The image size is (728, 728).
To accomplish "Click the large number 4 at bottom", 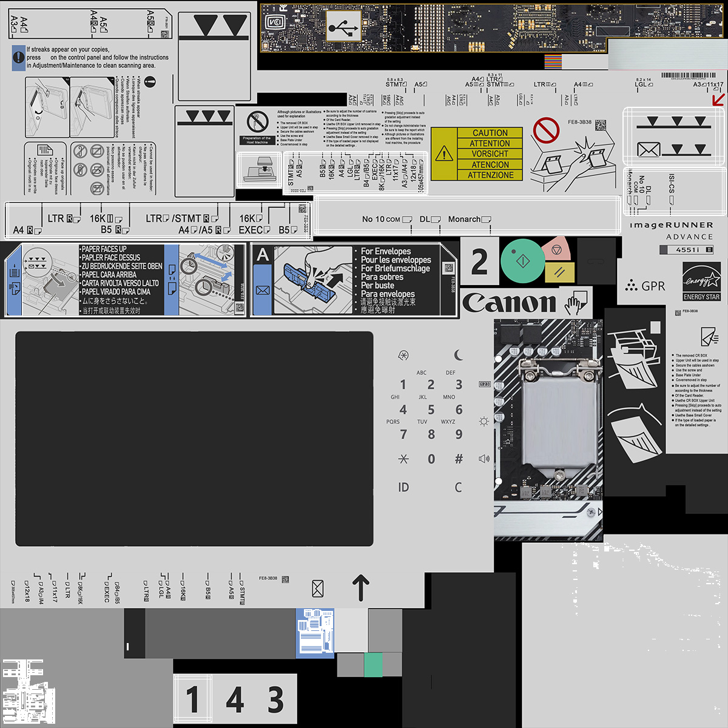I will pos(235,699).
